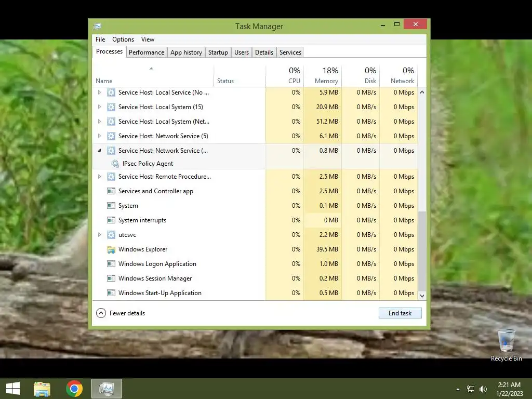This screenshot has height=399, width=532.
Task: Click icon of Service Host: Local System (Net...
Action: coord(111,122)
